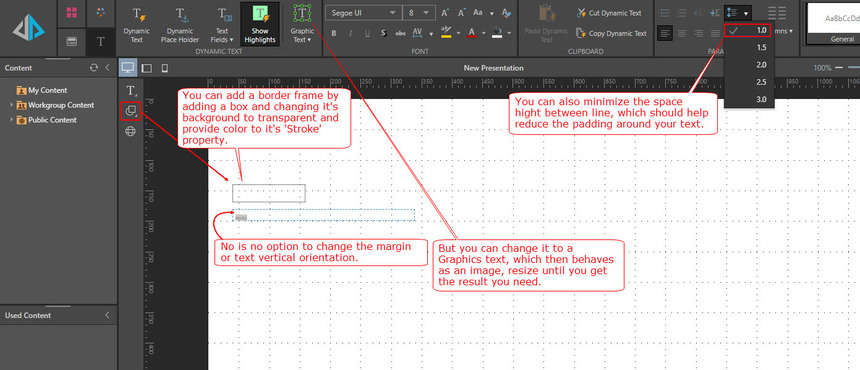This screenshot has width=860, height=370.
Task: Decrease paragraph indent
Action: (x=698, y=13)
